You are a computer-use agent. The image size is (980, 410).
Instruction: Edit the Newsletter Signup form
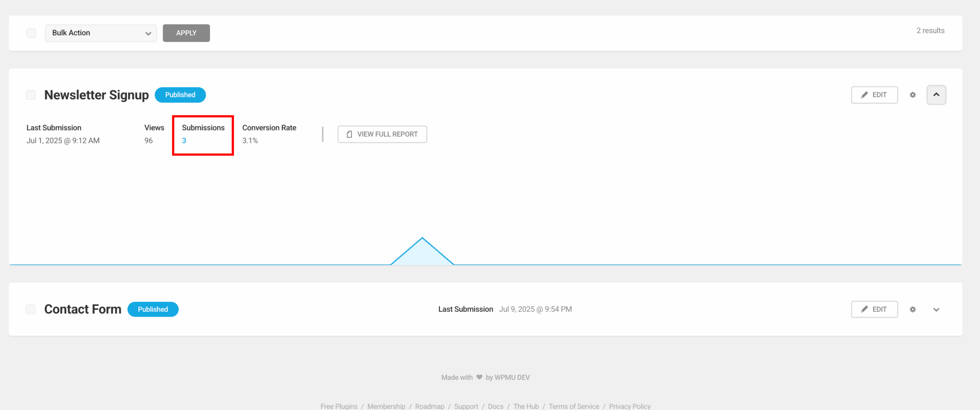point(874,95)
